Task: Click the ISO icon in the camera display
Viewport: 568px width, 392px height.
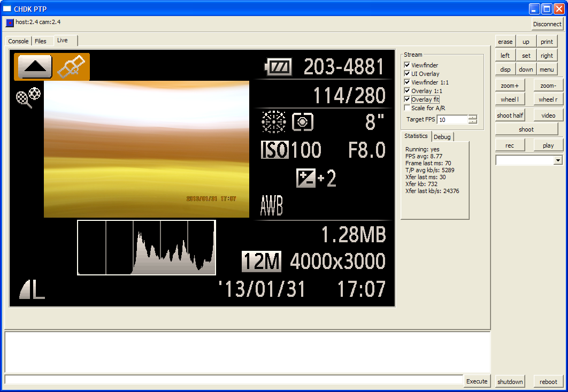Action: click(274, 150)
